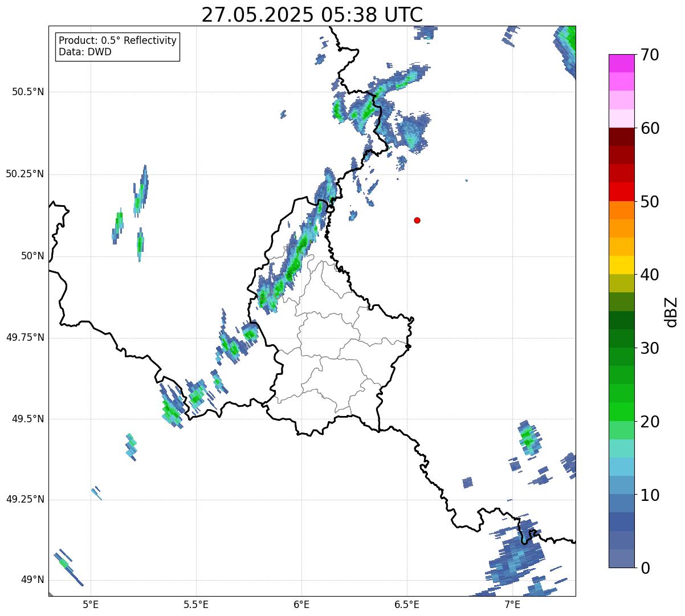Pick the bright red colorbar segment above 50
The width and height of the screenshot is (685, 616).
pyautogui.click(x=621, y=191)
